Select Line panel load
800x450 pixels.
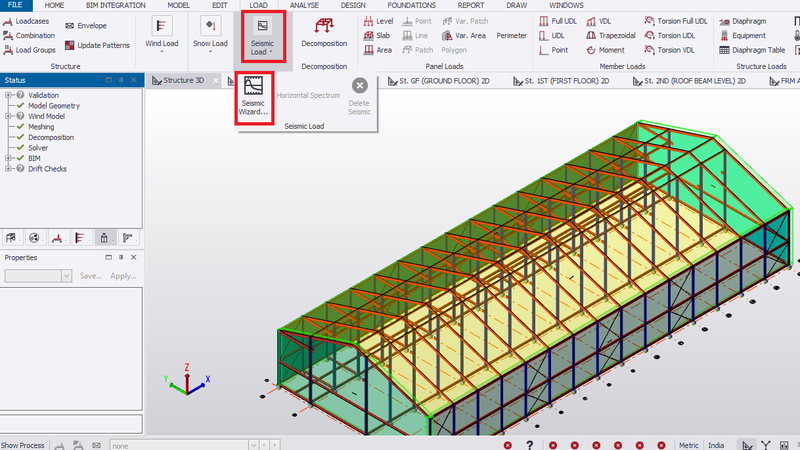pyautogui.click(x=415, y=36)
